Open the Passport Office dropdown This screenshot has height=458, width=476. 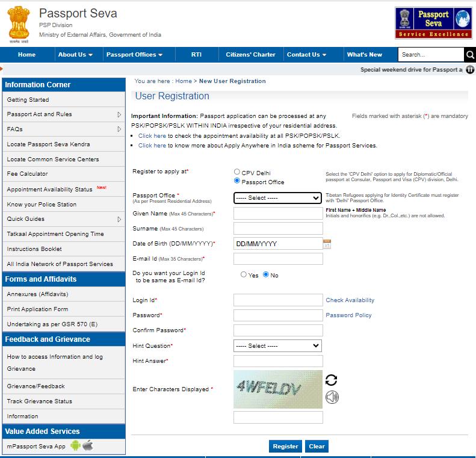click(277, 198)
